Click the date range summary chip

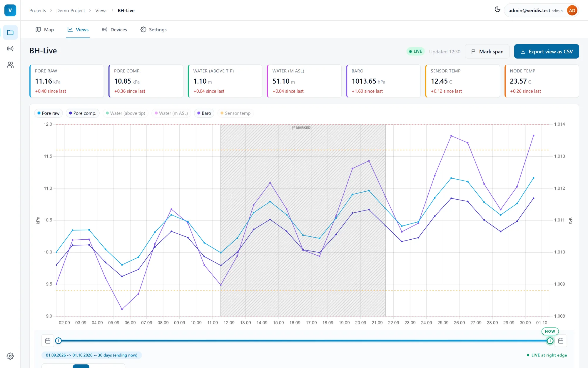pyautogui.click(x=92, y=355)
